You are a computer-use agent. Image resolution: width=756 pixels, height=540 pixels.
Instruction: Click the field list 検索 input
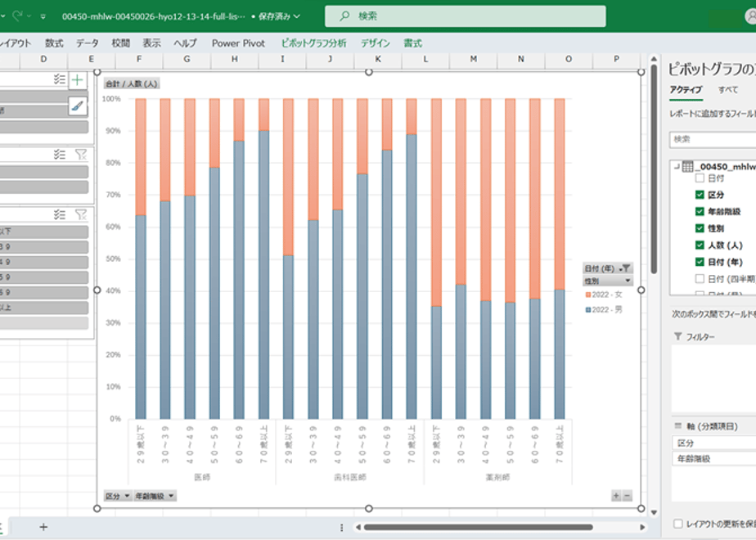click(713, 139)
